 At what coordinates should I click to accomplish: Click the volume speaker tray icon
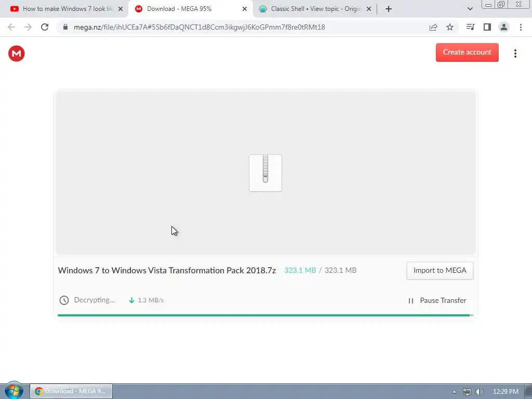[x=479, y=392]
